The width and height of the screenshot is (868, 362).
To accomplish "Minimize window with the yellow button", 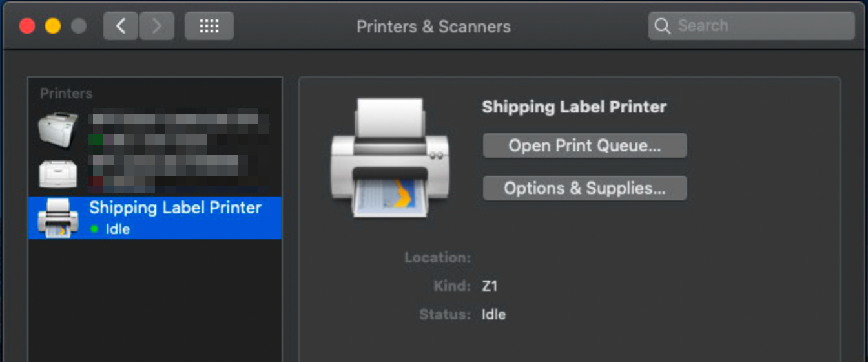I will pyautogui.click(x=53, y=26).
